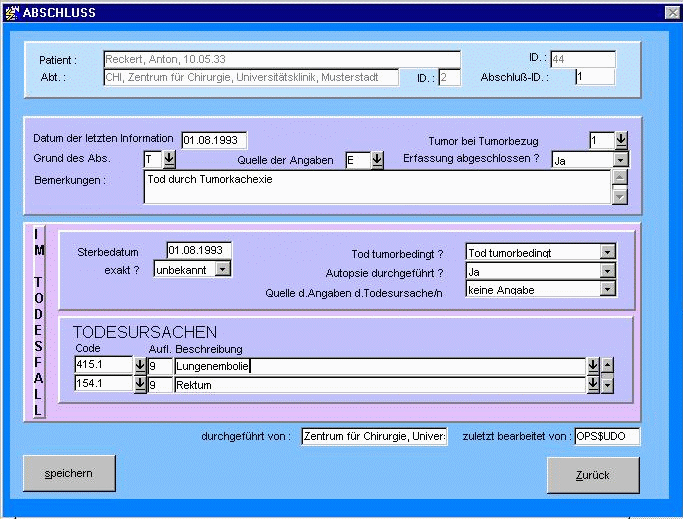The height and width of the screenshot is (519, 683).
Task: Expand the Erfassung abgeschlossen dropdown
Action: [x=621, y=159]
